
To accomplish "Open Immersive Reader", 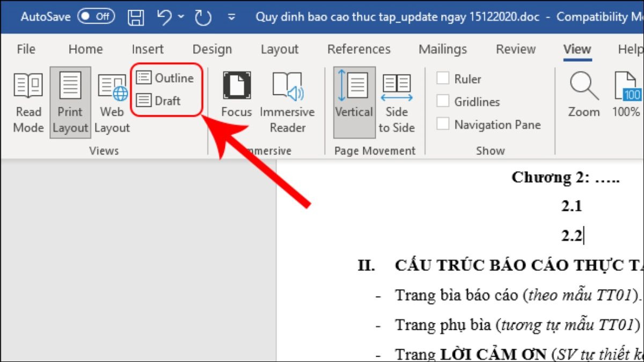I will click(x=287, y=103).
